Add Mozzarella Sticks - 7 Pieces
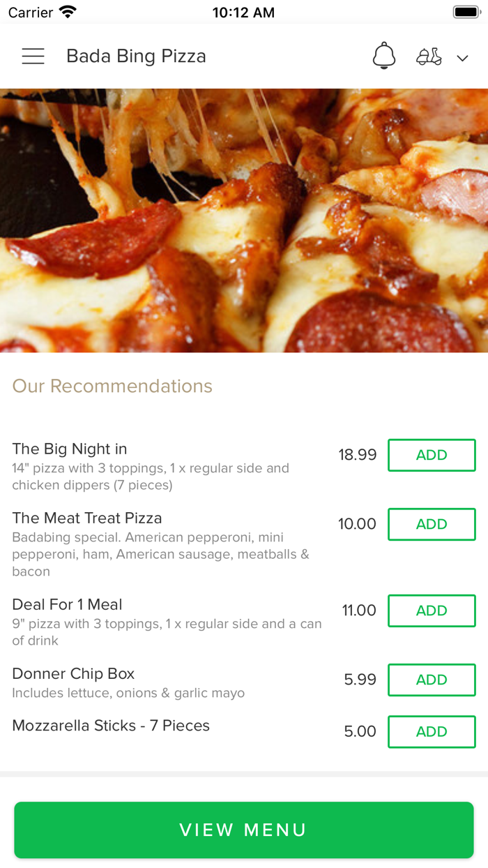This screenshot has width=488, height=868. tap(431, 731)
